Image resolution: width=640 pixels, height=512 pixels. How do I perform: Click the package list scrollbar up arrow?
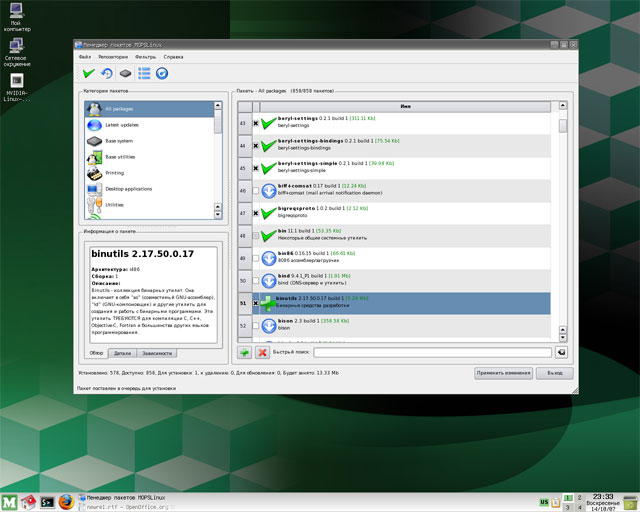563,105
